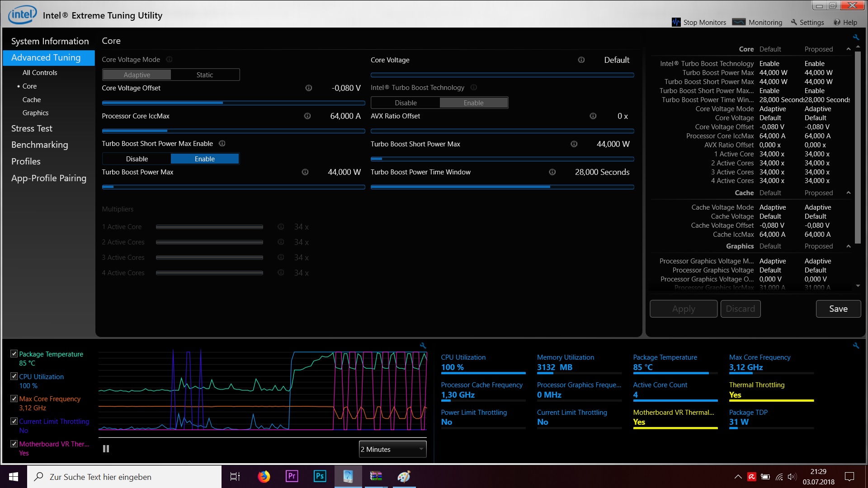Click info icon next to Core Voltage Offset

pos(309,88)
